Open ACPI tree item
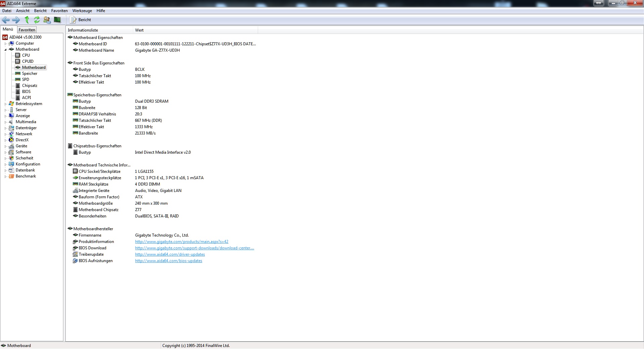 26,98
